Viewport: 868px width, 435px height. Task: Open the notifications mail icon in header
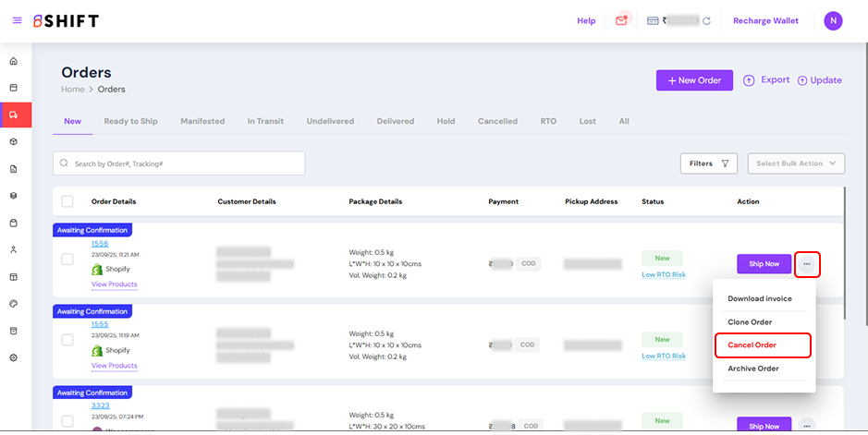(621, 20)
